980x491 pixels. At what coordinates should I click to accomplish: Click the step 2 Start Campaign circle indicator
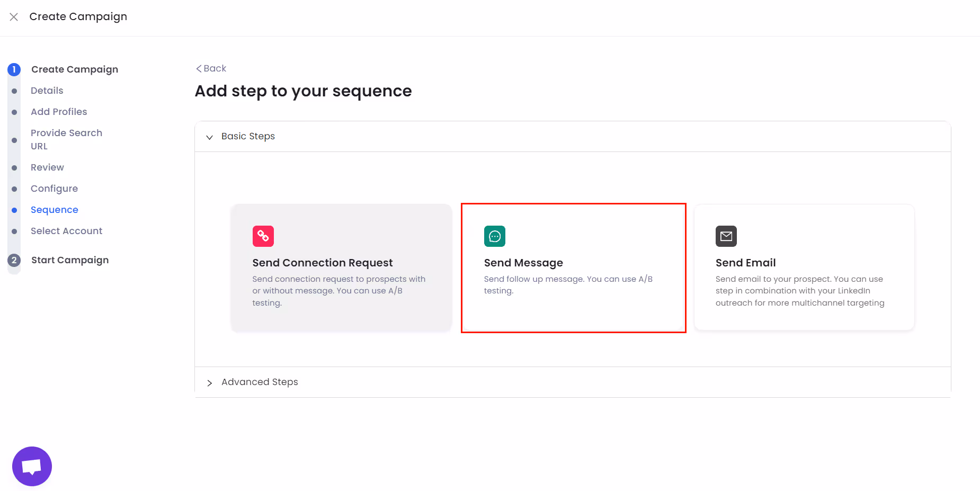click(14, 260)
